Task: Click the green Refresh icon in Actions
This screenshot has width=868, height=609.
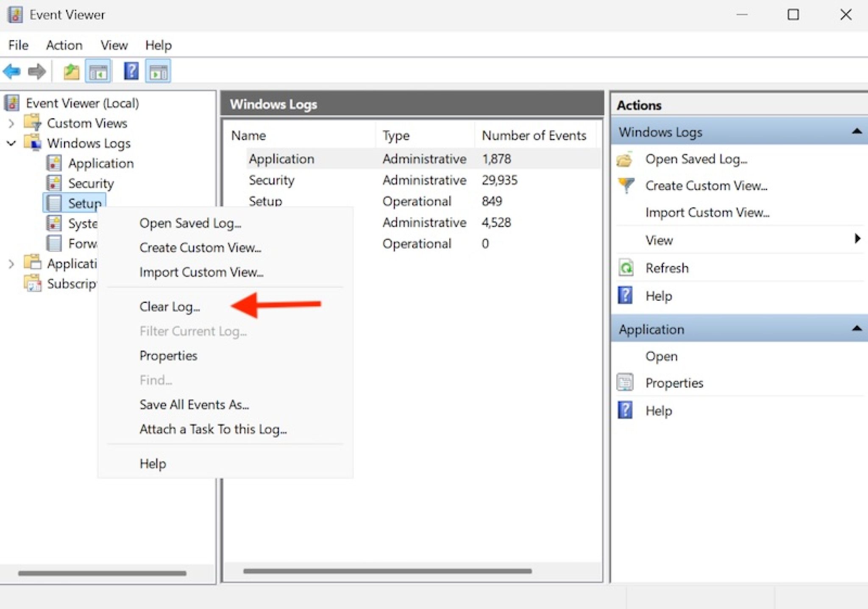Action: (626, 268)
